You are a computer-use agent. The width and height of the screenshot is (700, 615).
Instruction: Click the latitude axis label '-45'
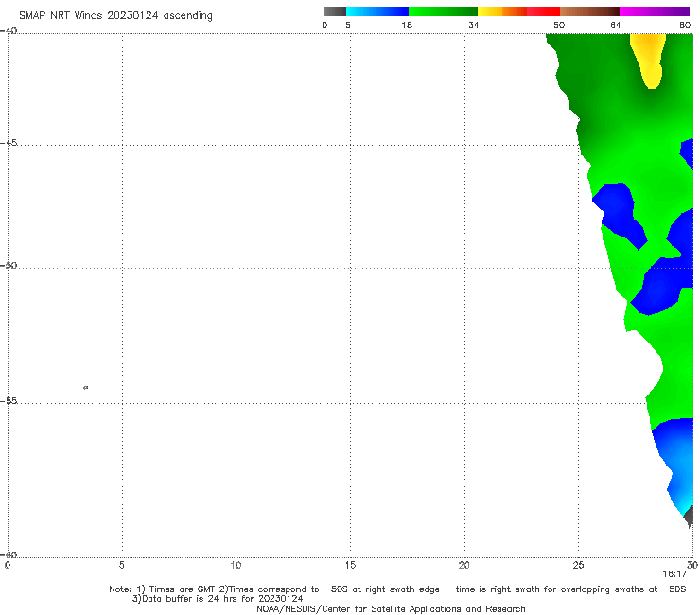[x=9, y=143]
